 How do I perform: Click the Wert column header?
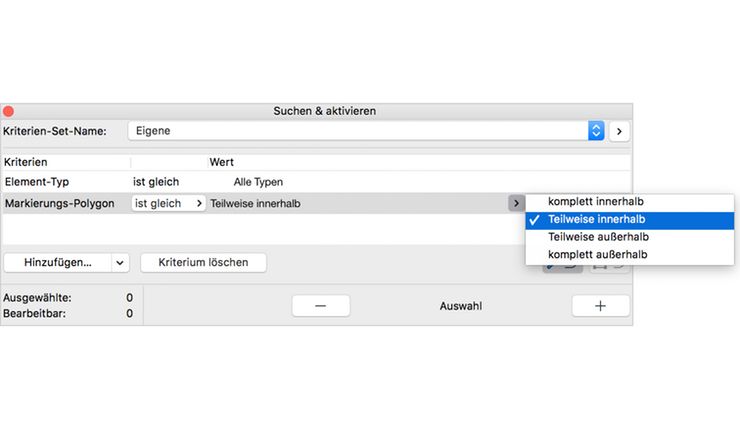(x=221, y=162)
